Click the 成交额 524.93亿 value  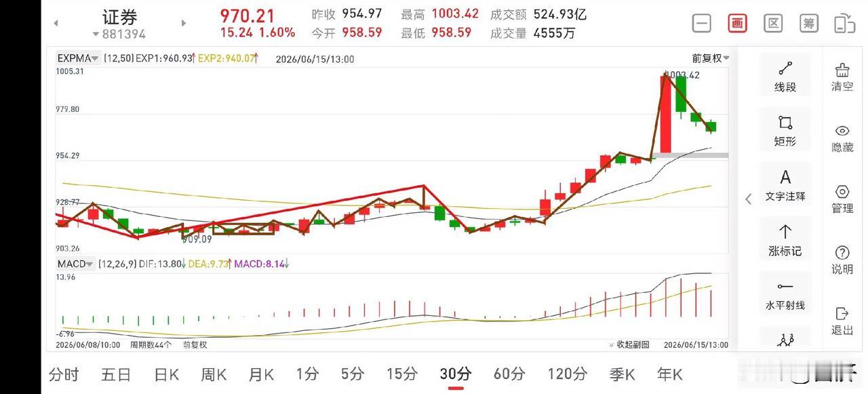coord(560,14)
